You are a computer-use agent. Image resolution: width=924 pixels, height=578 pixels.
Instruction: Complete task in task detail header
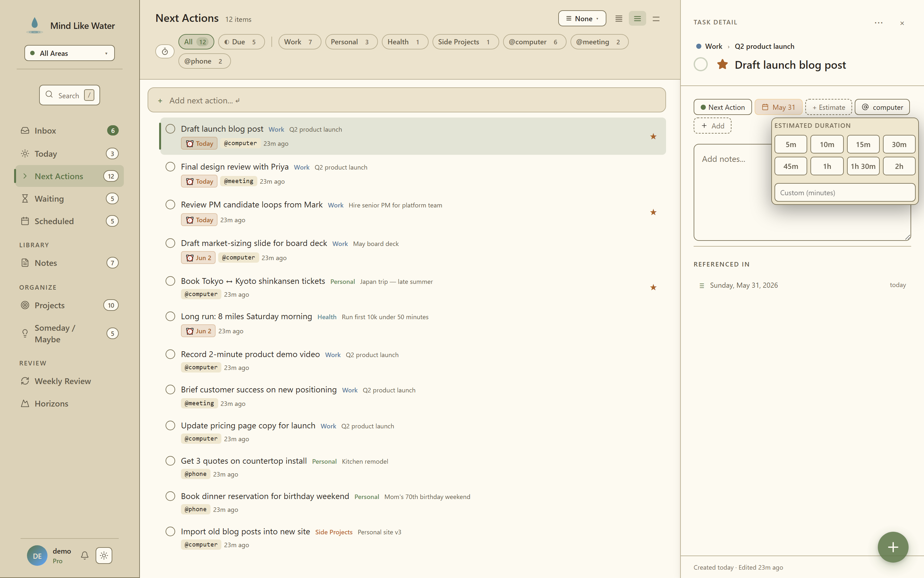pos(700,64)
